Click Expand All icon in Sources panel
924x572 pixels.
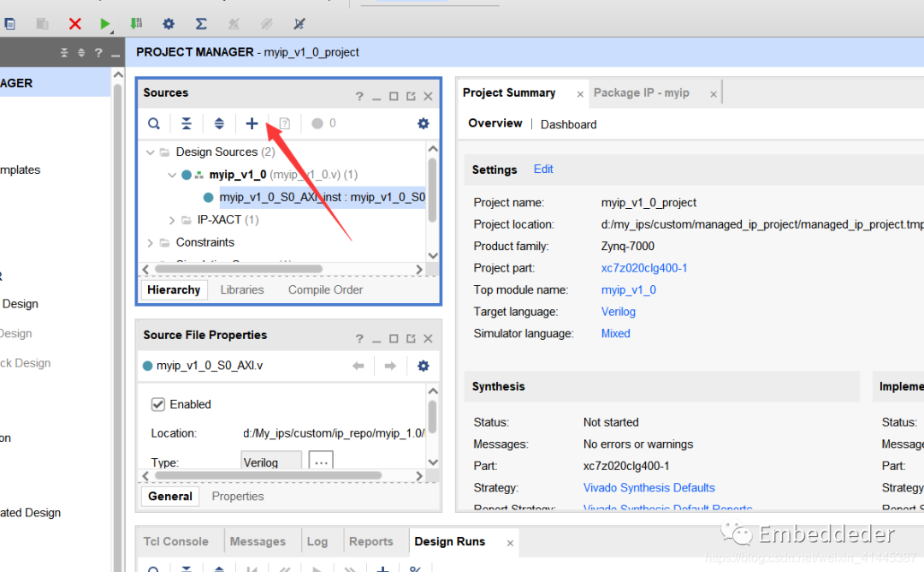(219, 124)
